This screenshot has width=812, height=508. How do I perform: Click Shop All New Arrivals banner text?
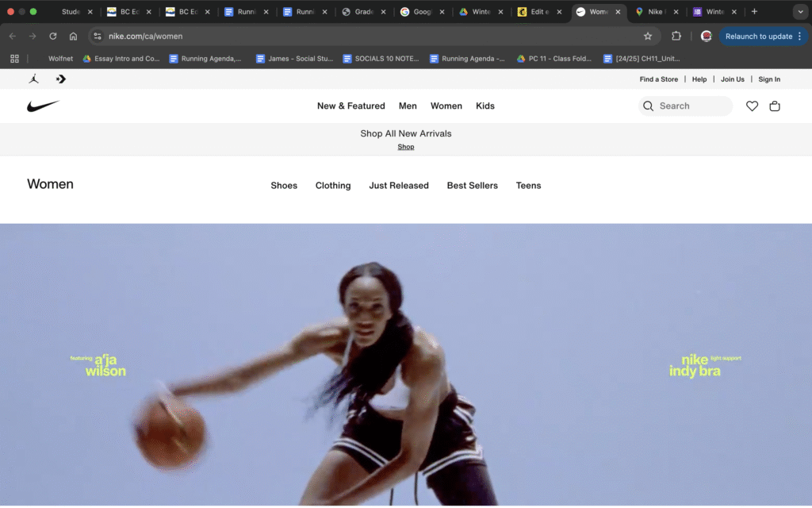(x=406, y=133)
